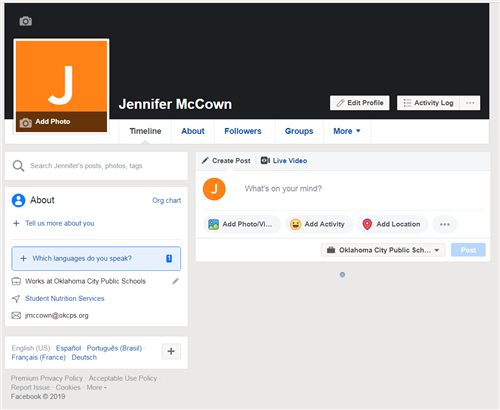Image resolution: width=500 pixels, height=410 pixels.
Task: Open the Groups tab
Action: coord(299,131)
